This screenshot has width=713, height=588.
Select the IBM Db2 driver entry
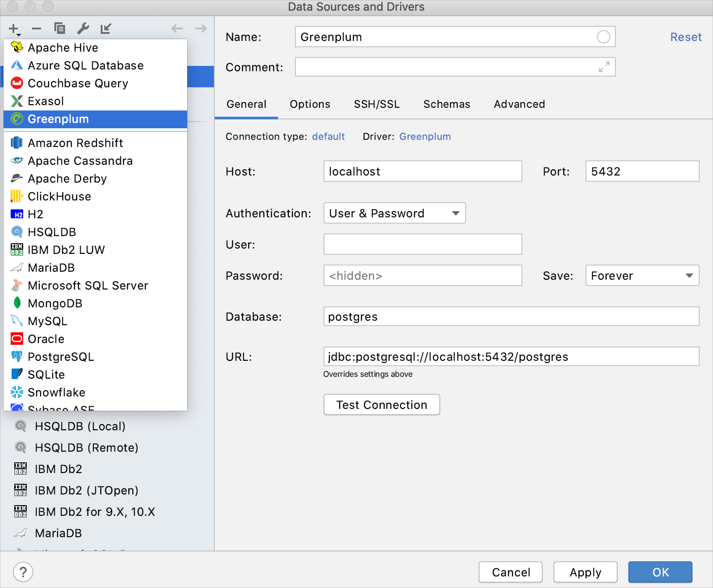pos(107,469)
